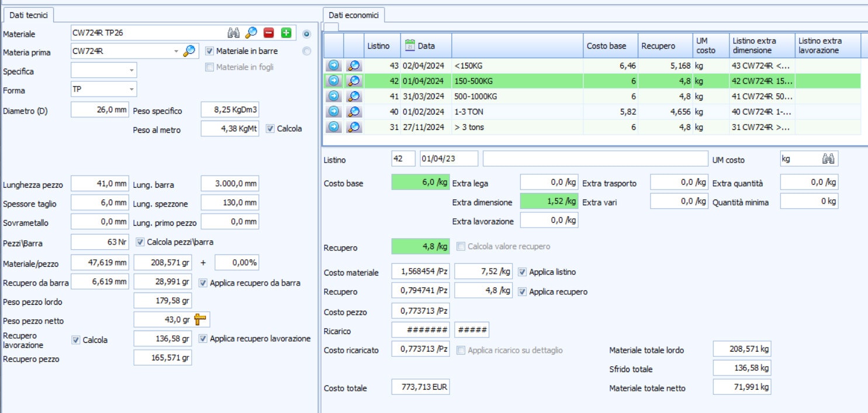
Task: Sort by Costo base column header
Action: click(x=610, y=46)
